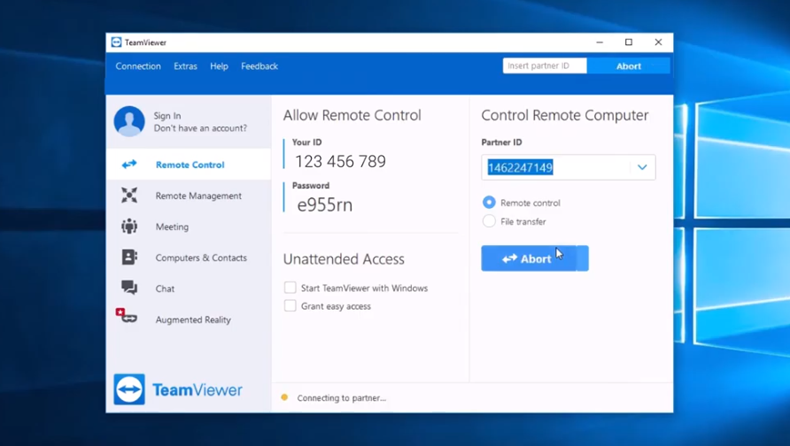Click the Abort button in top bar

coord(628,66)
